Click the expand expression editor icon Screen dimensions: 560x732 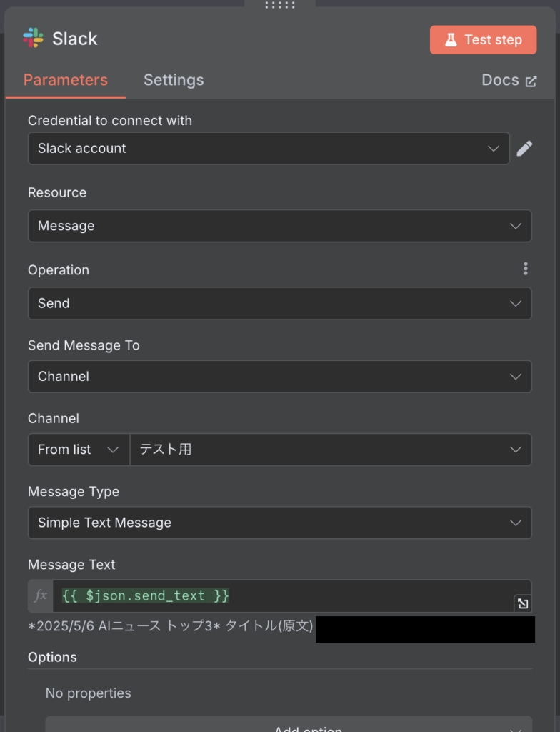click(x=523, y=603)
